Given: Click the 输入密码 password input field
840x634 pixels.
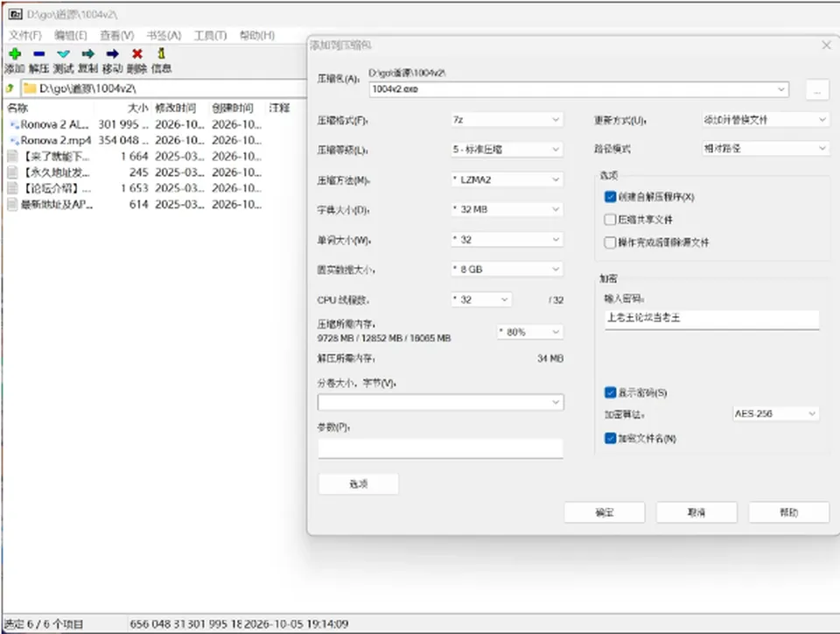Looking at the screenshot, I should (x=712, y=319).
